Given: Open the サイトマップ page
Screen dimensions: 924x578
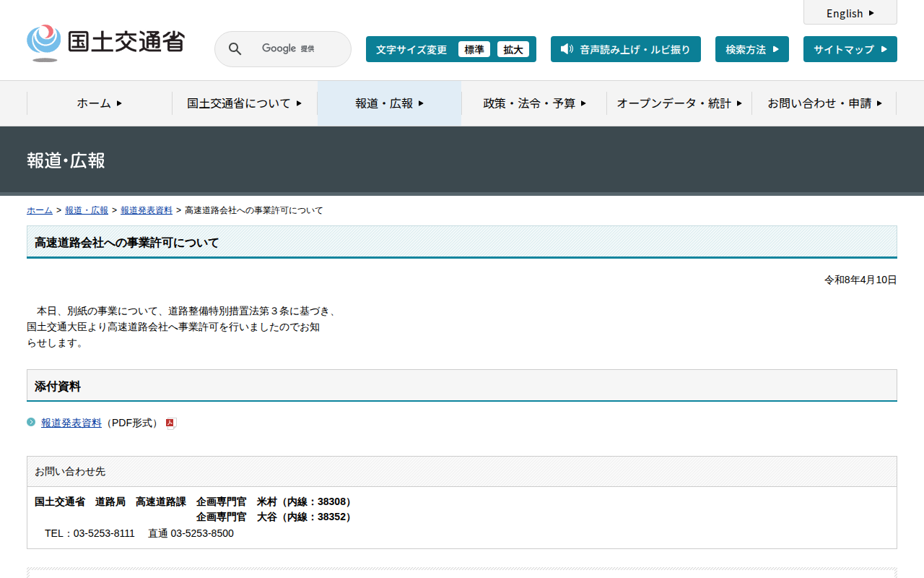Looking at the screenshot, I should click(850, 49).
